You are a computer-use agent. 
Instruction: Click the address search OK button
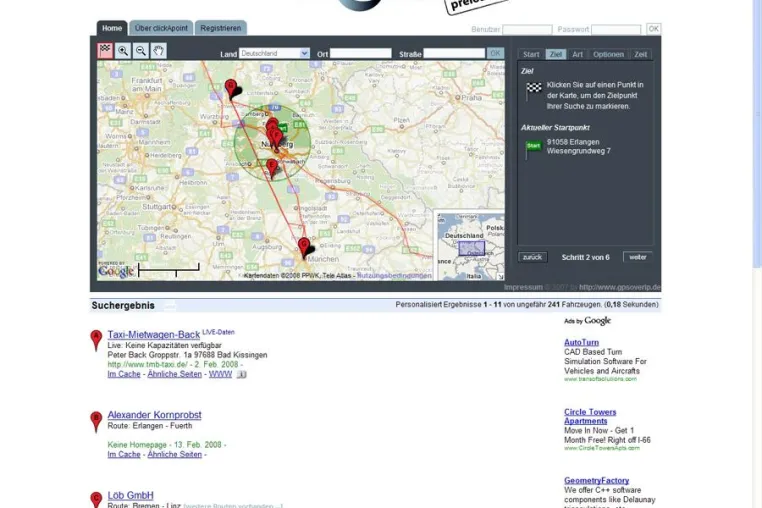click(495, 53)
